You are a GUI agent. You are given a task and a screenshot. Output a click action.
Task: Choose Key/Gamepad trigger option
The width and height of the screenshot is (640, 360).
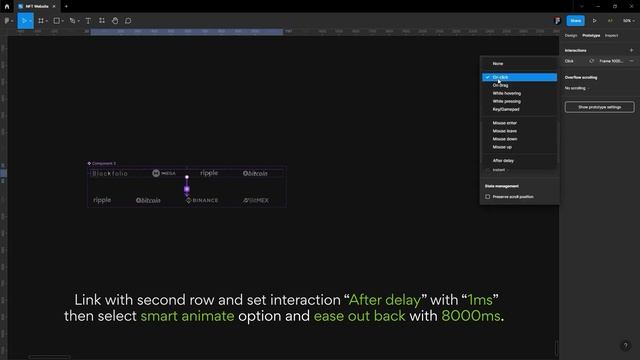(x=519, y=109)
